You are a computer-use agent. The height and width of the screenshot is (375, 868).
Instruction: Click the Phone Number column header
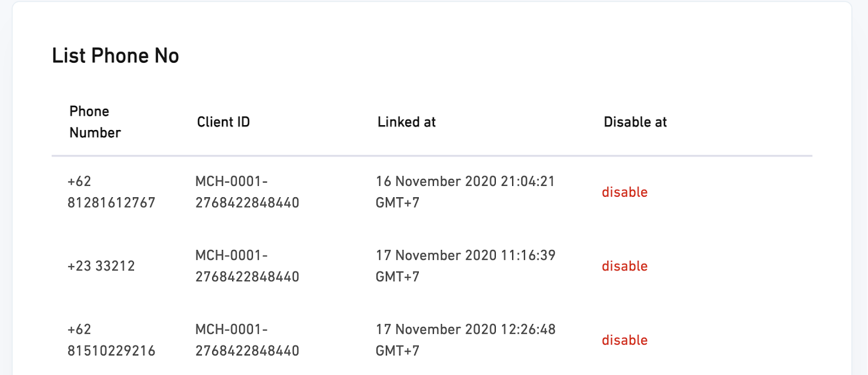pos(95,122)
